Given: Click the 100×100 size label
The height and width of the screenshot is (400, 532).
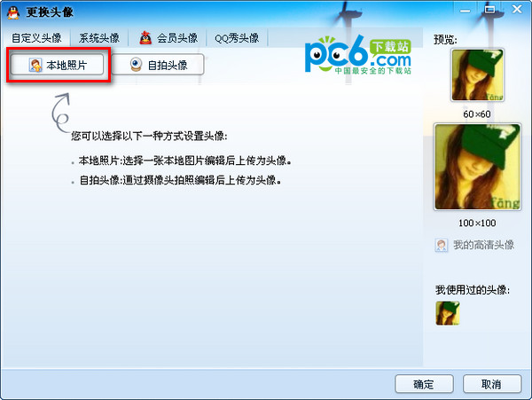Looking at the screenshot, I should 477,223.
